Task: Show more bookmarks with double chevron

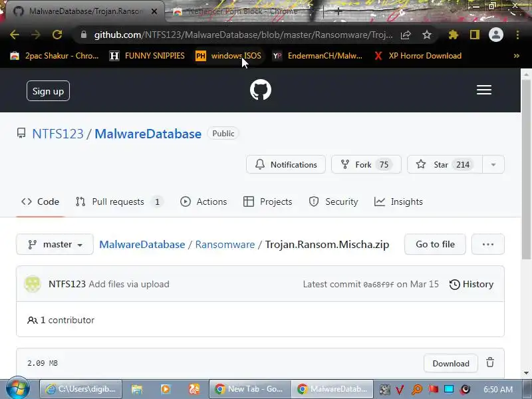Action: coord(517,56)
